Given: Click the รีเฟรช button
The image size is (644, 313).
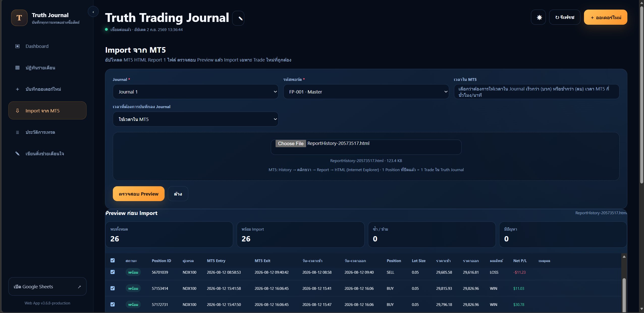Looking at the screenshot, I should tap(565, 17).
